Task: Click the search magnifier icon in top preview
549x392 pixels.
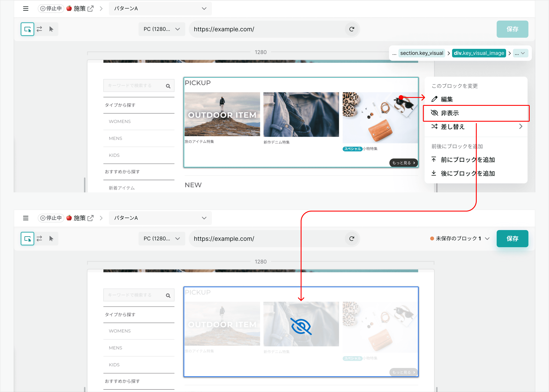Action: [x=168, y=86]
